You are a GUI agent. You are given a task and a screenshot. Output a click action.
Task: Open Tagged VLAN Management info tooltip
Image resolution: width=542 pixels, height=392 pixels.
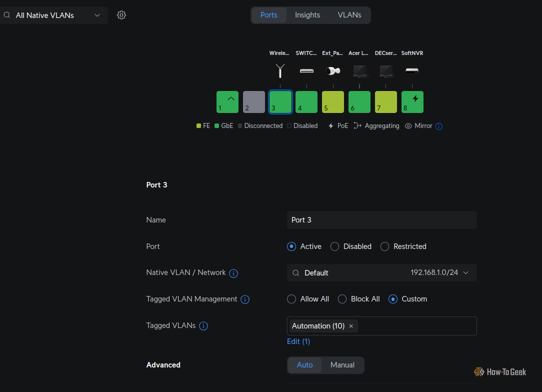pyautogui.click(x=245, y=299)
